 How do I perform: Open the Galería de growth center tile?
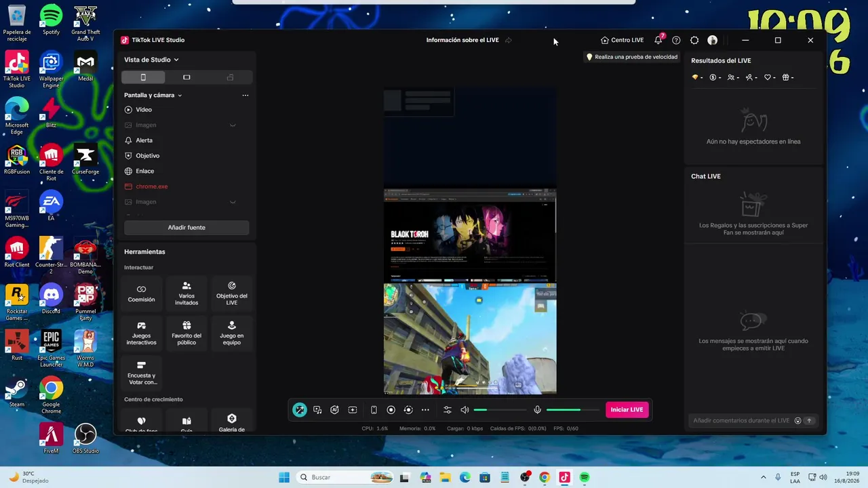tap(232, 421)
